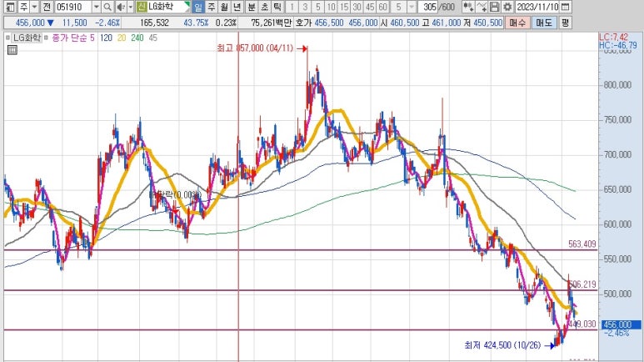Expand the 주 market type dropdown
Image resolution: width=644 pixels, height=362 pixels.
coord(34,7)
